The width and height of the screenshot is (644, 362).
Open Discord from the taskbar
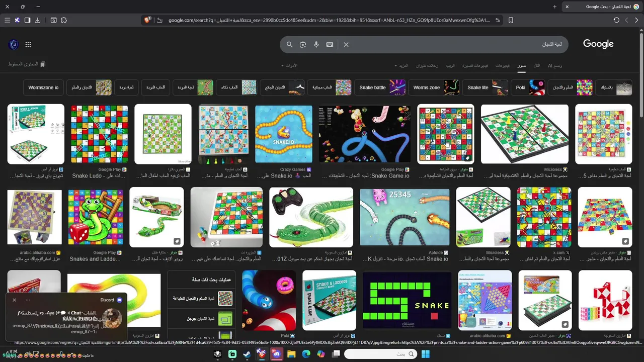pos(276,354)
